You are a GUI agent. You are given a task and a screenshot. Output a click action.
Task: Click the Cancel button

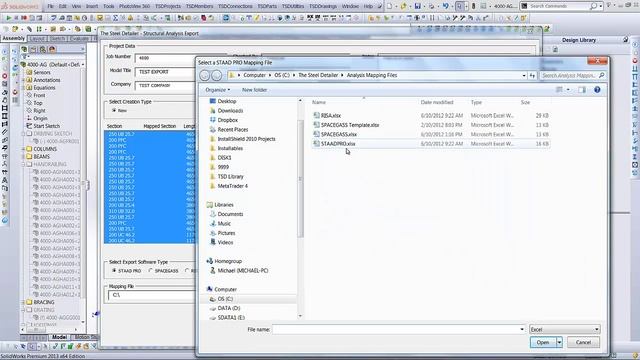point(583,342)
